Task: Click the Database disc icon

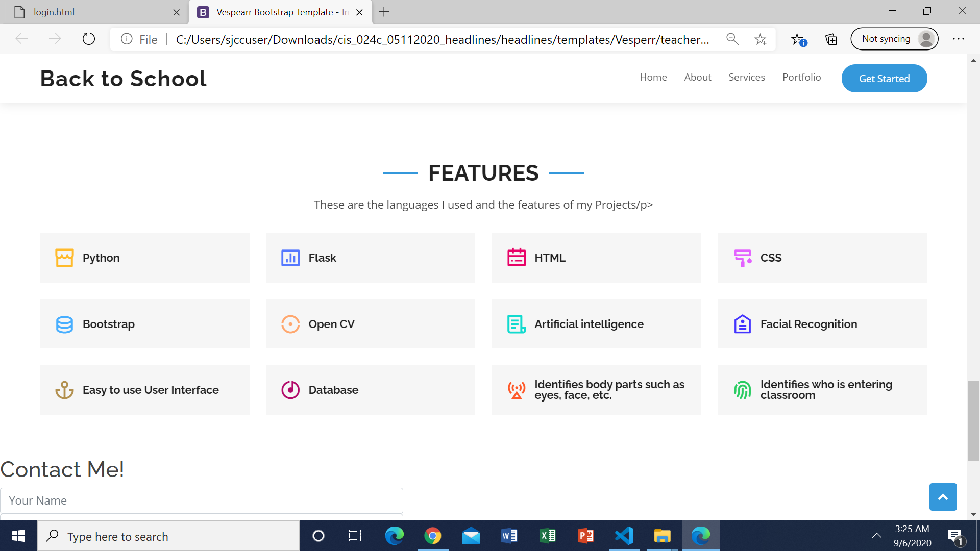Action: click(x=290, y=390)
